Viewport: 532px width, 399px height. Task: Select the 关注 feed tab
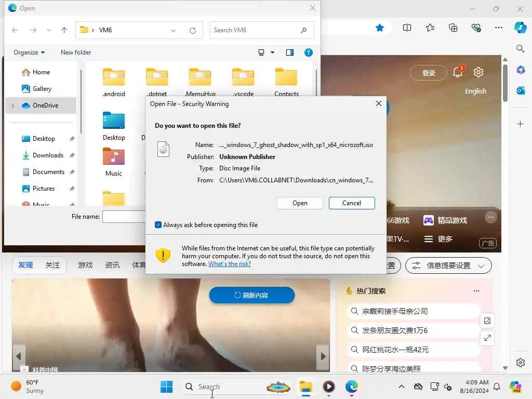52,265
